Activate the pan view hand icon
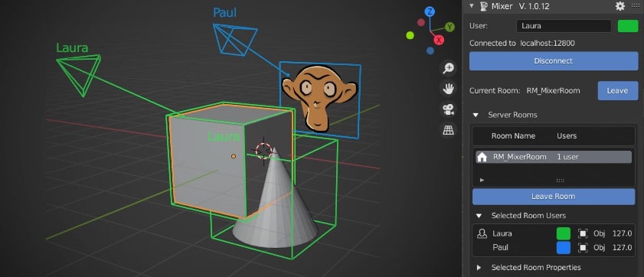Screen dimensions: 644x277 click(448, 89)
